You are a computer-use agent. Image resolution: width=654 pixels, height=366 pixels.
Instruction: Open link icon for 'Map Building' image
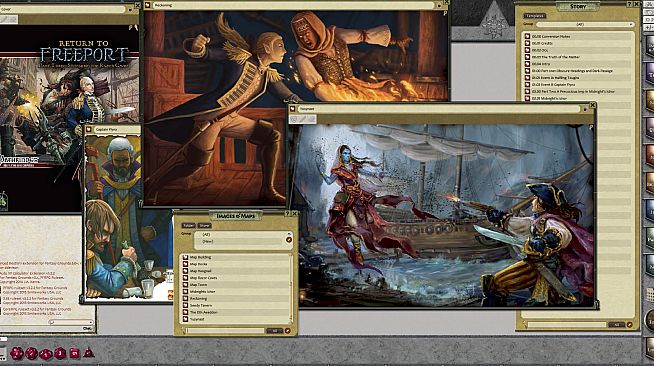(186, 257)
